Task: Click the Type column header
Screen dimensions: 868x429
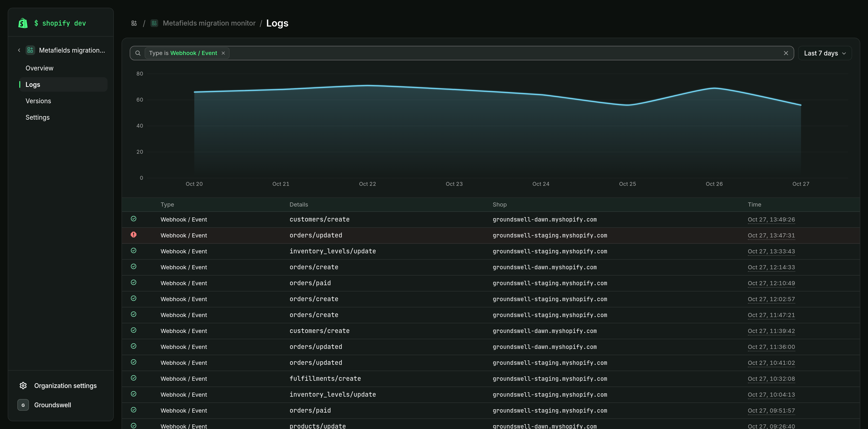Action: [168, 204]
